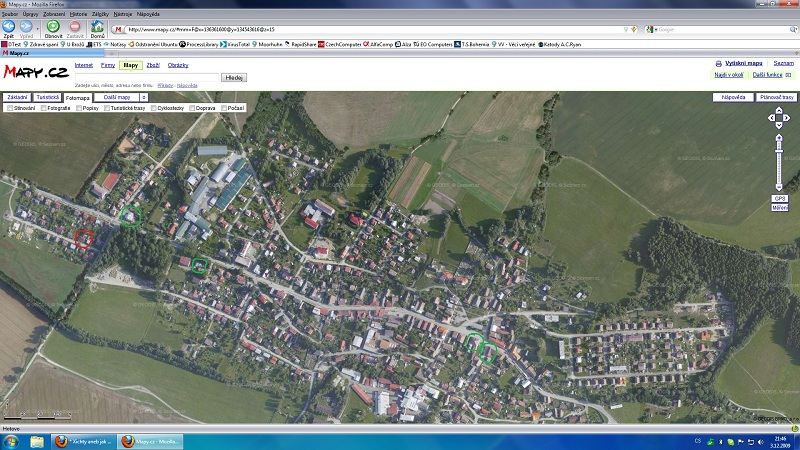Open Plánovač trasy route planner
The image size is (800, 450).
click(x=777, y=97)
